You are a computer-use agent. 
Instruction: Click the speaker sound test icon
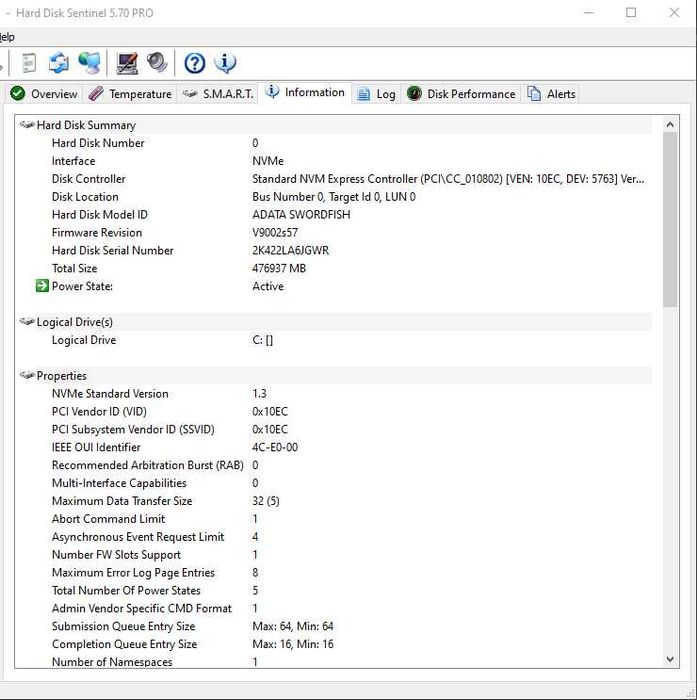click(x=157, y=62)
